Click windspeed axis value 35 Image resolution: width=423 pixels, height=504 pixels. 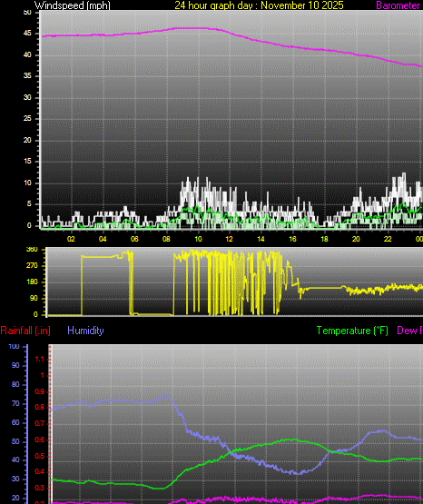tap(27, 76)
